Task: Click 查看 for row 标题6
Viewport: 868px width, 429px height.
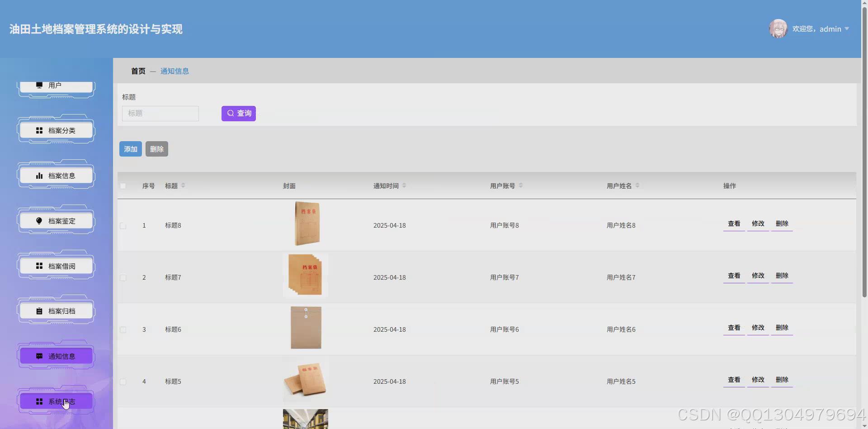Action: pyautogui.click(x=734, y=328)
